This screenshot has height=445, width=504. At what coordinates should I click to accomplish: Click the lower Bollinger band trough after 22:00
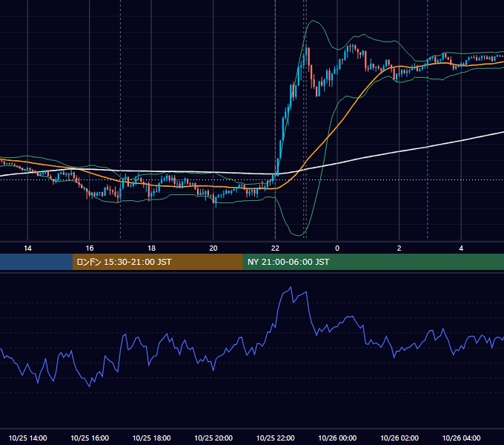tap(298, 235)
